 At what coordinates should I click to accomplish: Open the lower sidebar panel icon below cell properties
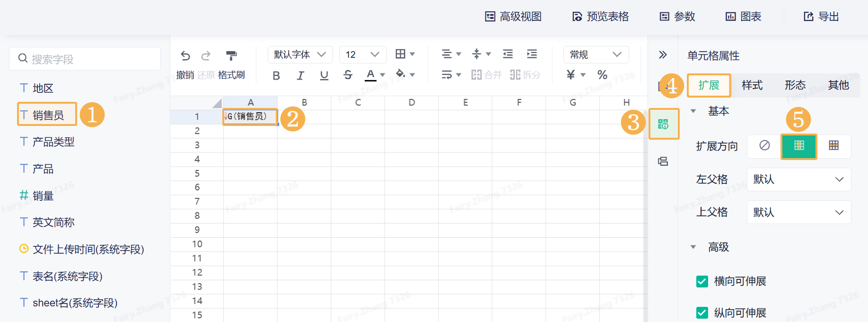tap(663, 161)
